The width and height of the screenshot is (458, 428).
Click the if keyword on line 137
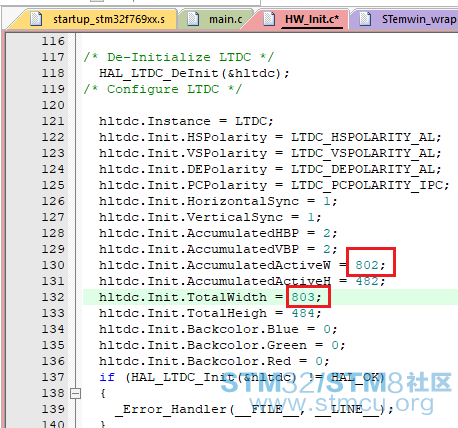pos(107,377)
